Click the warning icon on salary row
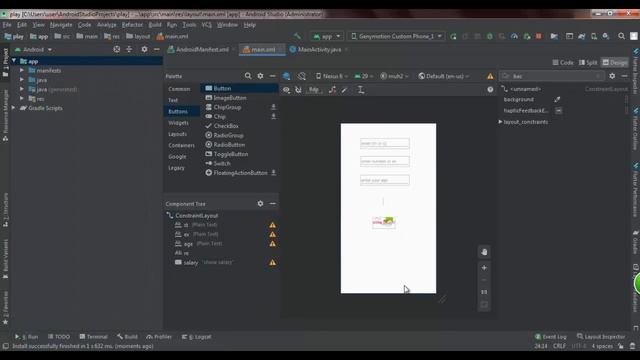 coord(272,262)
